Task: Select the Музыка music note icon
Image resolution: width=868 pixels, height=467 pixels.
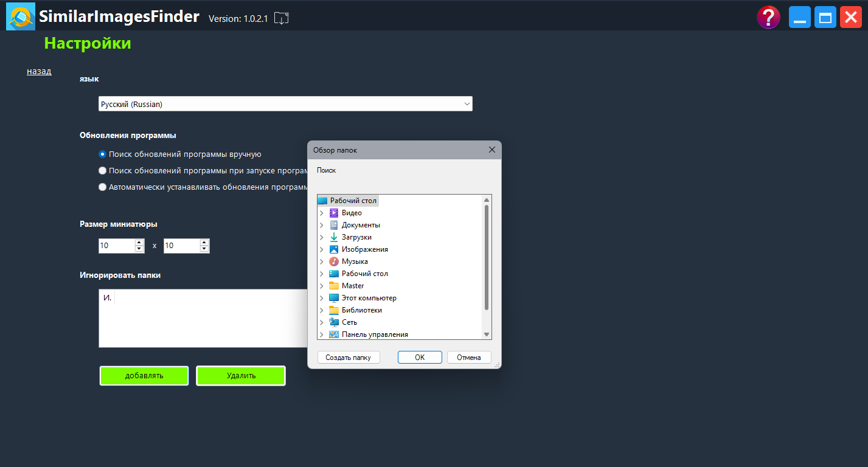Action: click(333, 261)
